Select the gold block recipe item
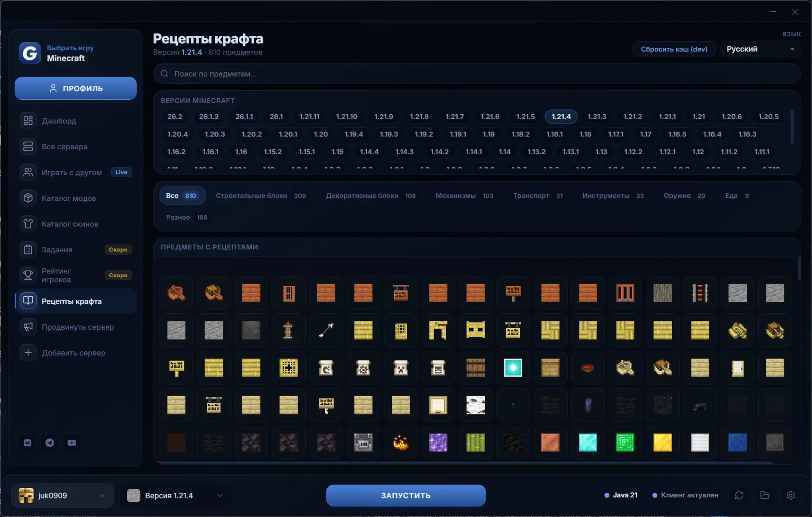812x517 pixels. click(x=663, y=443)
